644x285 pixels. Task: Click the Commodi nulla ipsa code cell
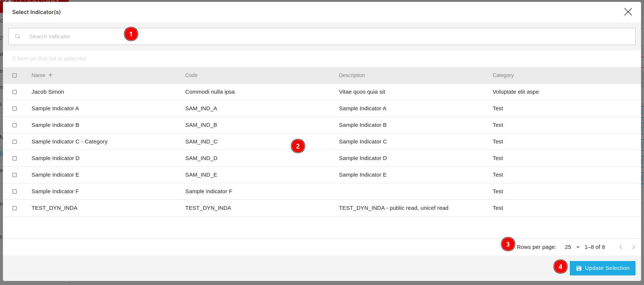[x=210, y=92]
